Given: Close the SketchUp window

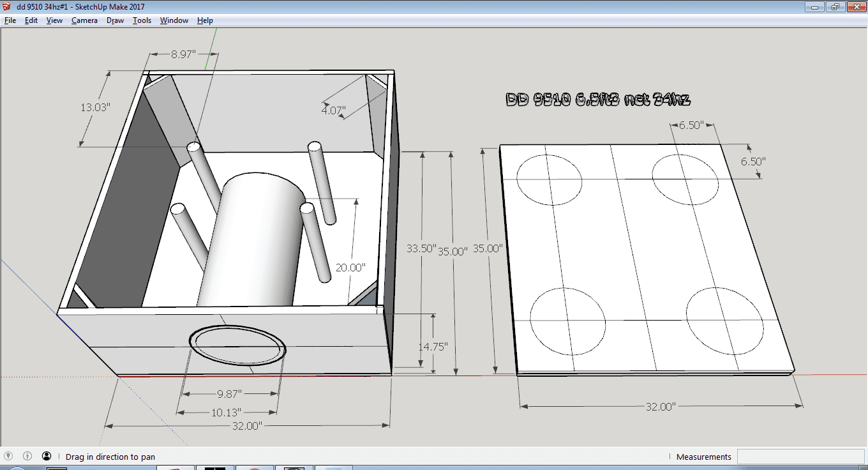Looking at the screenshot, I should (855, 7).
